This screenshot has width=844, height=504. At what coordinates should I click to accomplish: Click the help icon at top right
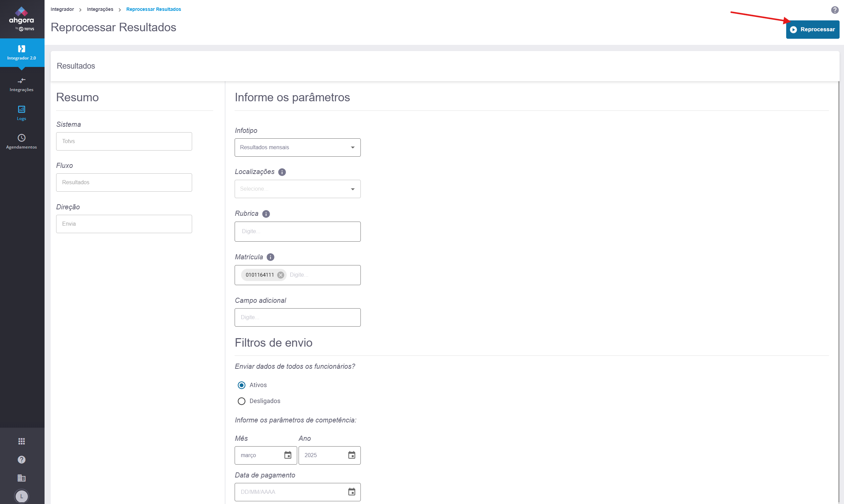834,10
